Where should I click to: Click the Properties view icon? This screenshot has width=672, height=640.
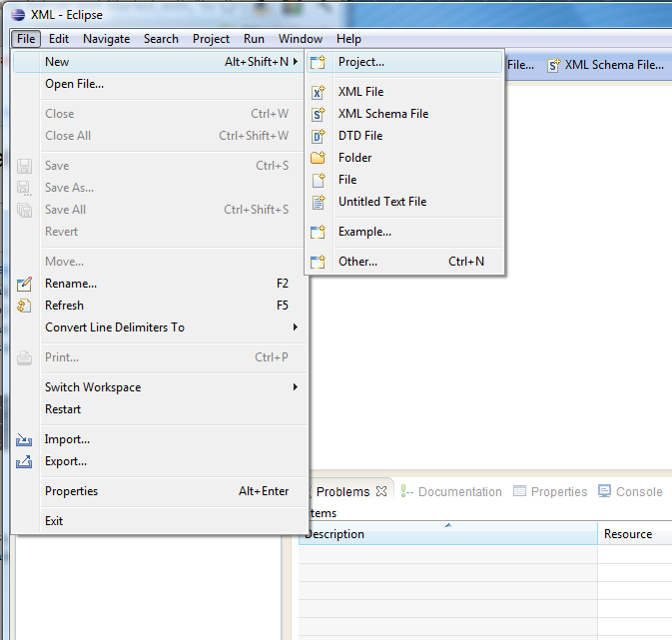coord(519,491)
